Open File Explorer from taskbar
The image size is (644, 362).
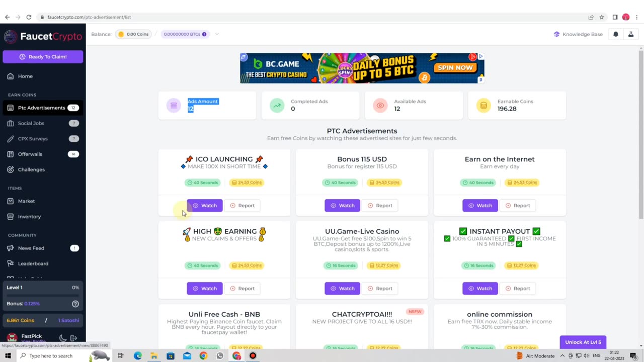[x=154, y=356]
